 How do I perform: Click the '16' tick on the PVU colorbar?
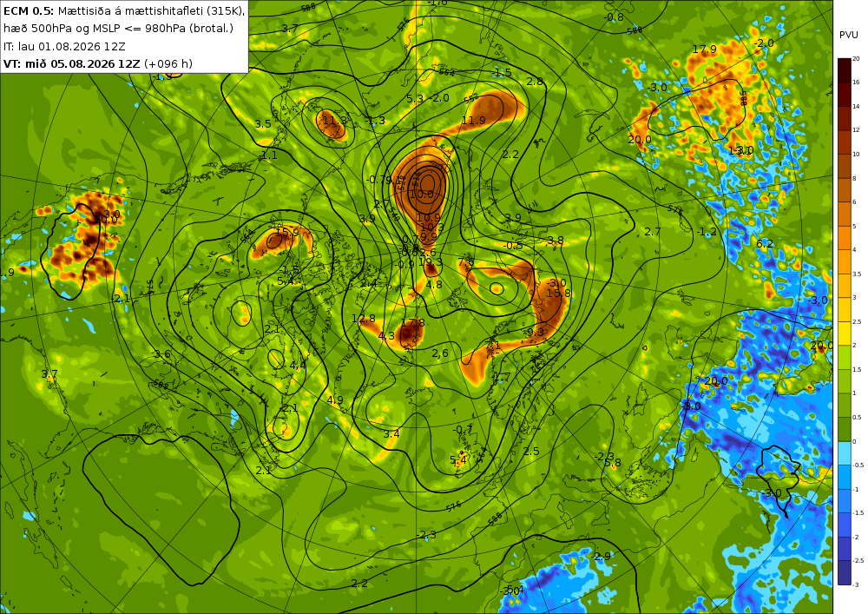[x=856, y=82]
